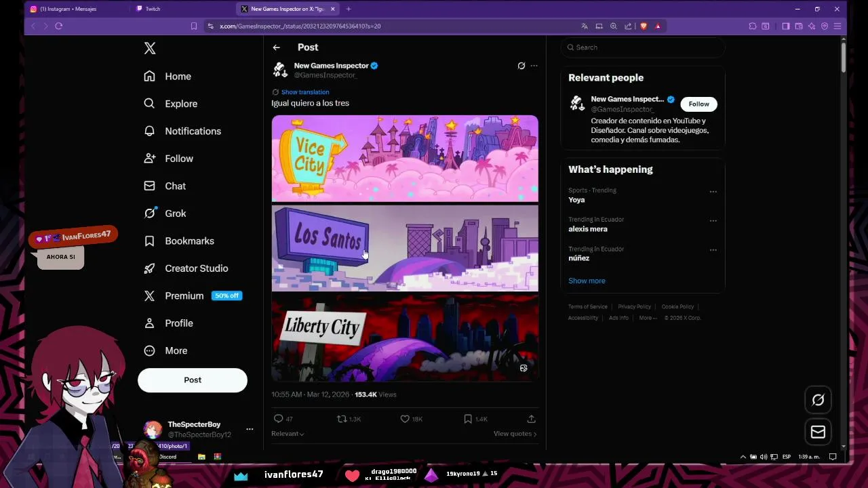Bookmark the post with the bookmark icon
The image size is (868, 488).
(468, 419)
